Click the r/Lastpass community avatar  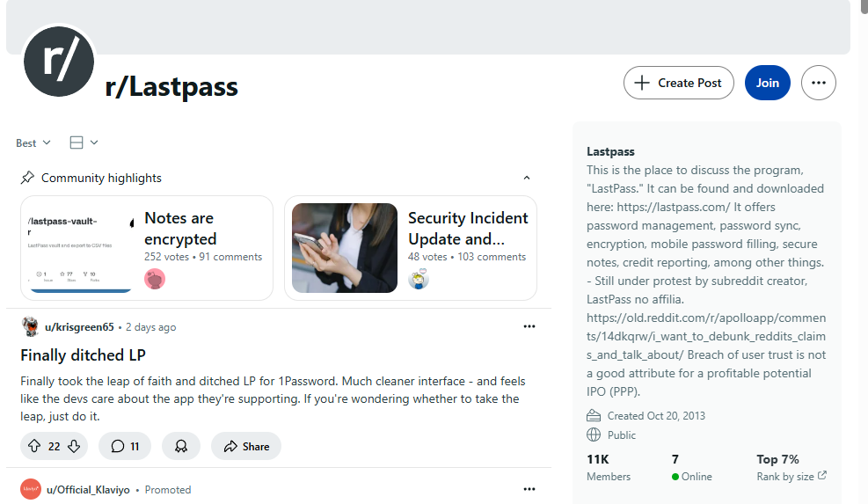coord(59,61)
